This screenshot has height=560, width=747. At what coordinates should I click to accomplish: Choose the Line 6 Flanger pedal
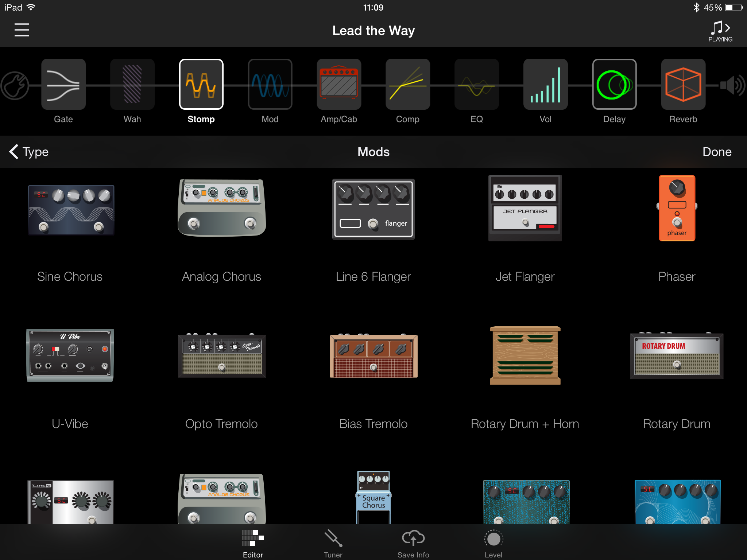(373, 209)
